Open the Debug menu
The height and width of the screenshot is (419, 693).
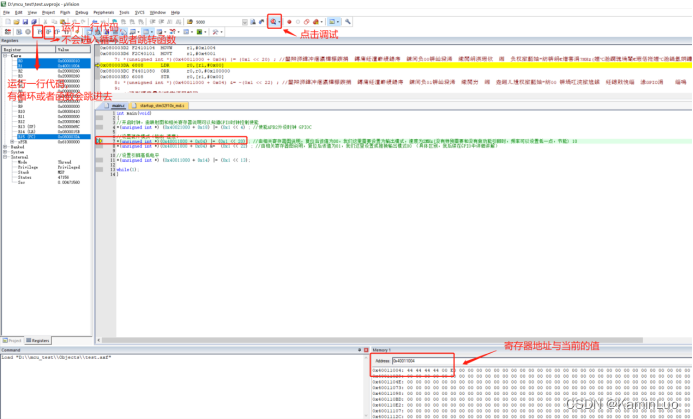point(82,12)
